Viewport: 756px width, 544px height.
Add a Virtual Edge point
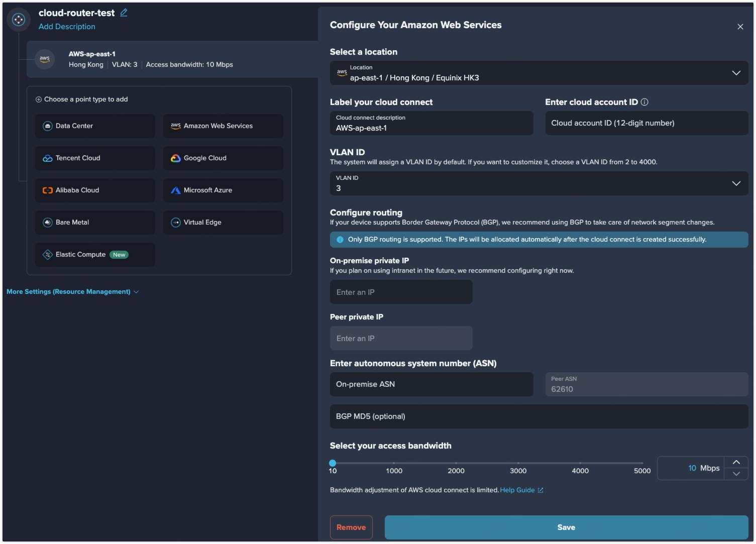coord(223,223)
